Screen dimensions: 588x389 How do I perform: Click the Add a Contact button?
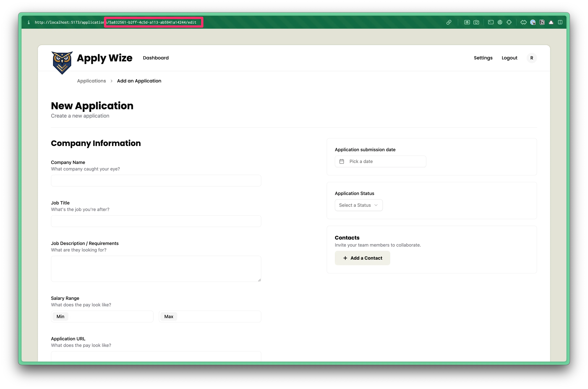tap(362, 258)
